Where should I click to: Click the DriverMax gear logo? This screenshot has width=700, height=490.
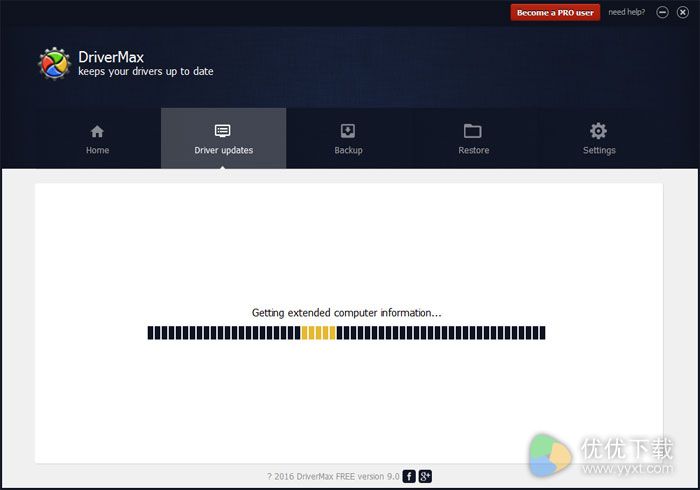click(x=54, y=64)
